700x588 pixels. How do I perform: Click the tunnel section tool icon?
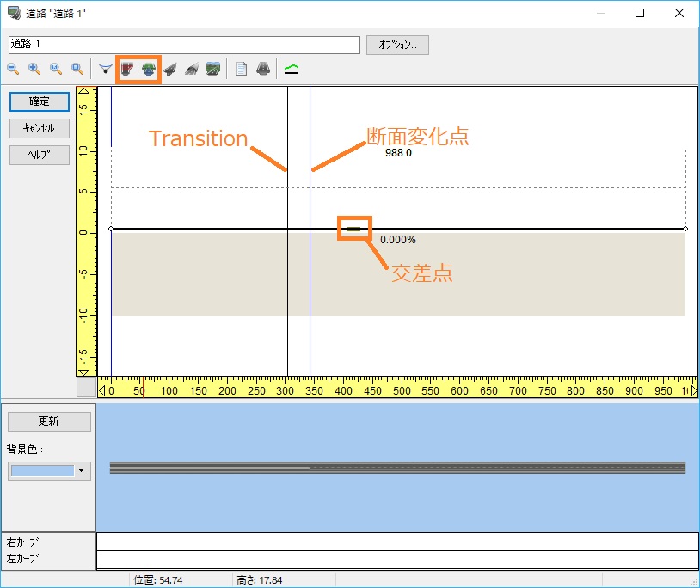coord(192,69)
